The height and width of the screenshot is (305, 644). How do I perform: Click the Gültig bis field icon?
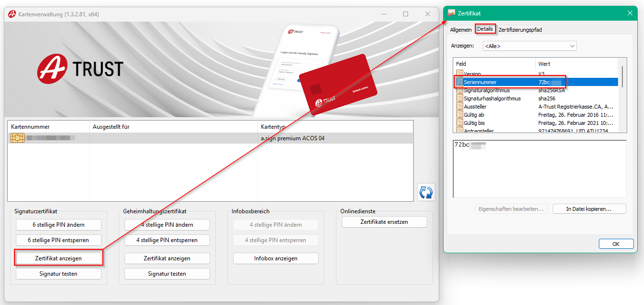[x=460, y=123]
